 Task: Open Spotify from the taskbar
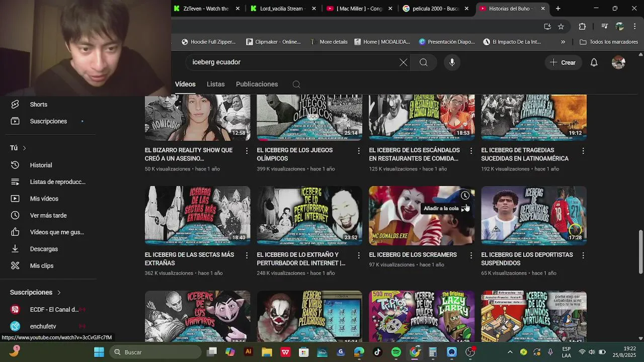[396, 352]
